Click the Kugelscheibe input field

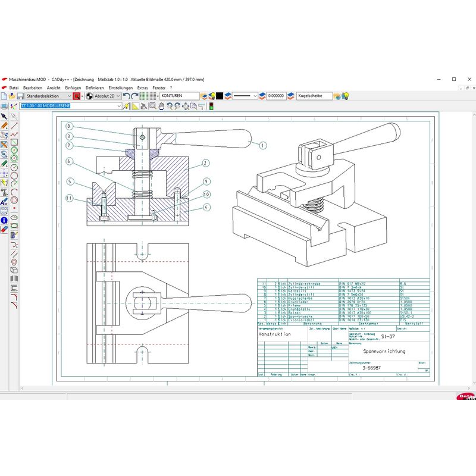pos(314,96)
